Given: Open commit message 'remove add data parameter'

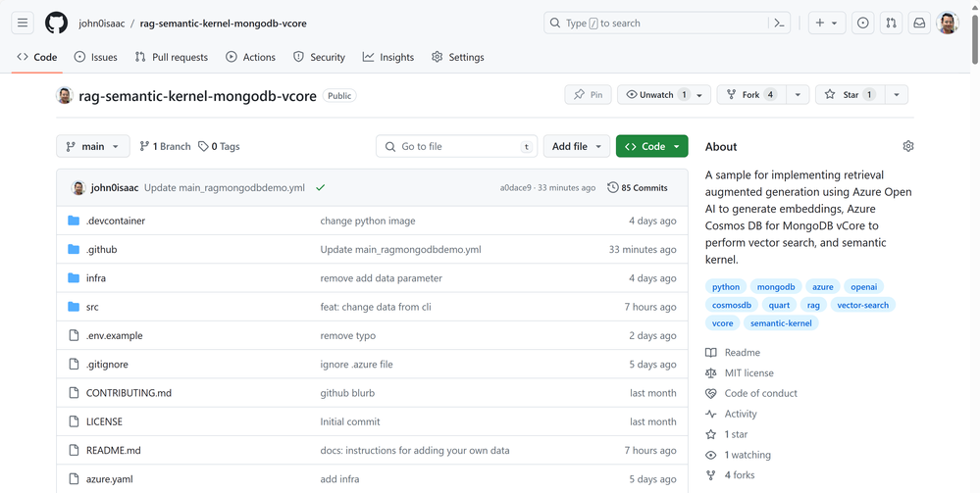Looking at the screenshot, I should (382, 278).
